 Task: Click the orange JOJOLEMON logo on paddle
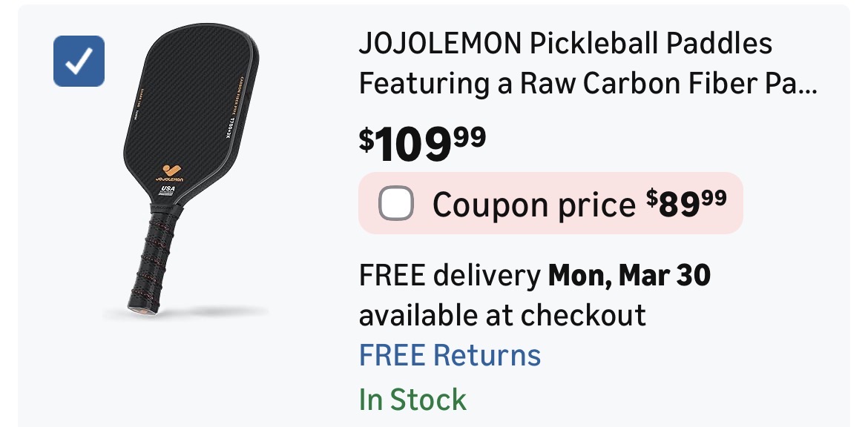tap(170, 169)
